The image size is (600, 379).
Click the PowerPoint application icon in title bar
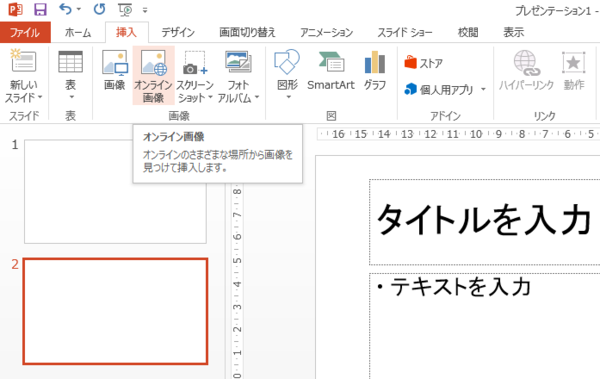[15, 9]
